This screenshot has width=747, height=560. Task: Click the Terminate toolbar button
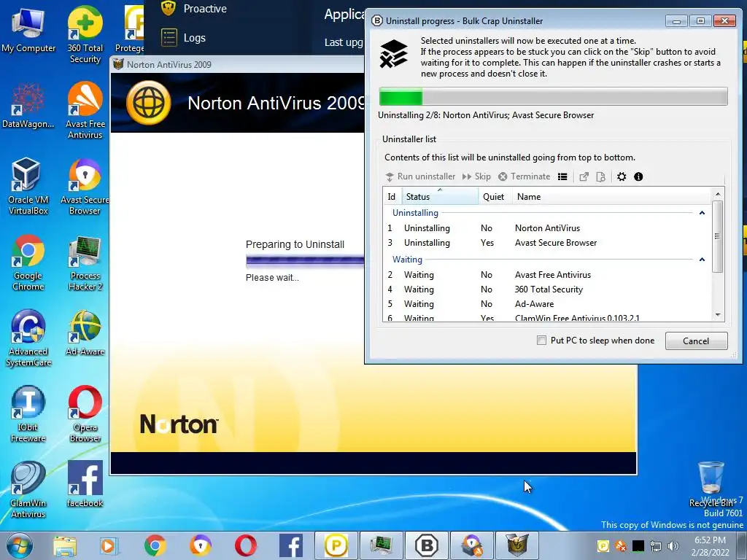(524, 176)
